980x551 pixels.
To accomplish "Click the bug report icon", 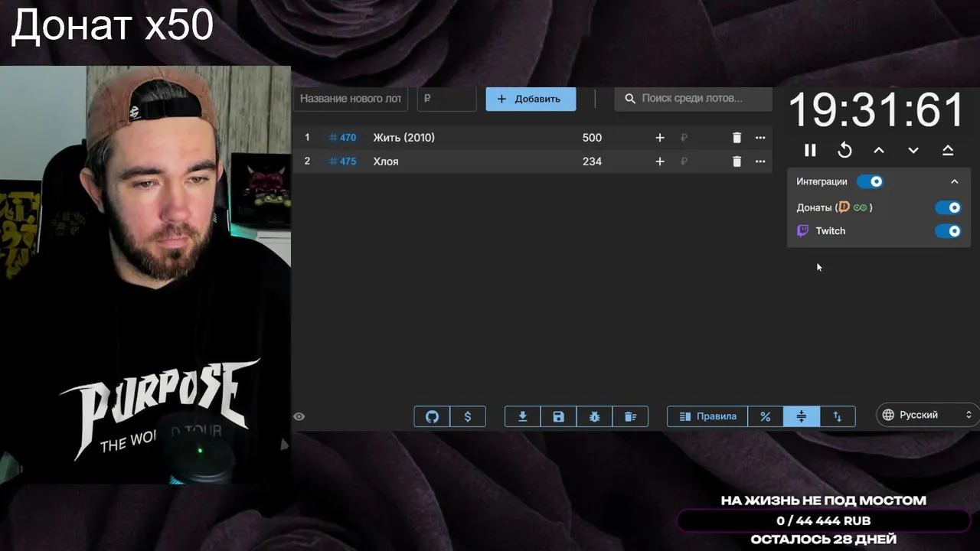I will (595, 416).
